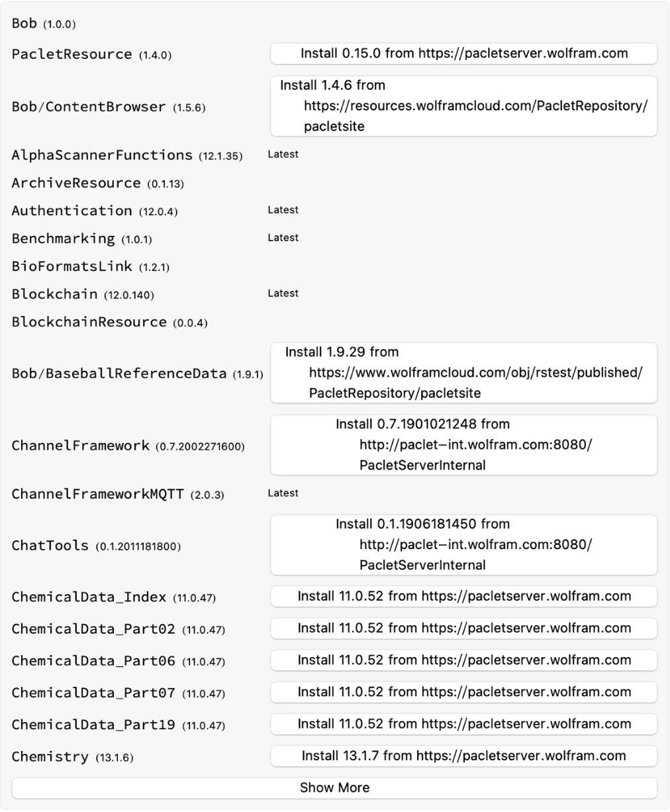The width and height of the screenshot is (670, 812).
Task: Click Show More to reveal additional paclets
Action: (x=335, y=787)
